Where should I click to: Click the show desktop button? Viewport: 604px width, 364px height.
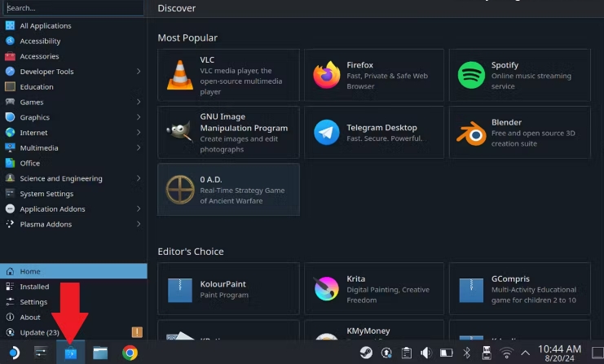(597, 353)
